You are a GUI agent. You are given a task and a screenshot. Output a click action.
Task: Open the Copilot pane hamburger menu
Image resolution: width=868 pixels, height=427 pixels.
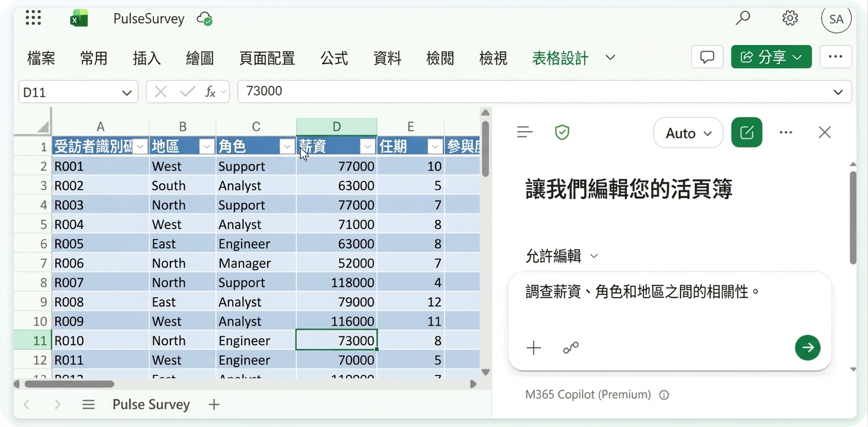click(525, 132)
